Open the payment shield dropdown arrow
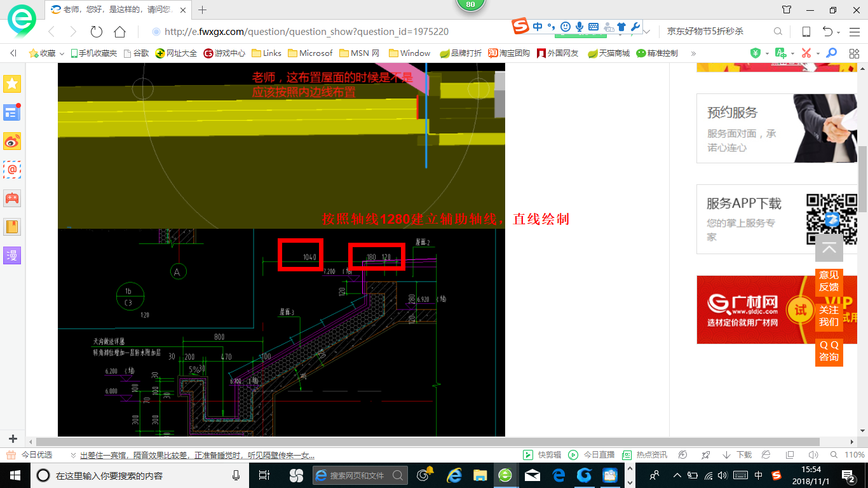Viewport: 868px width, 488px height. point(767,53)
